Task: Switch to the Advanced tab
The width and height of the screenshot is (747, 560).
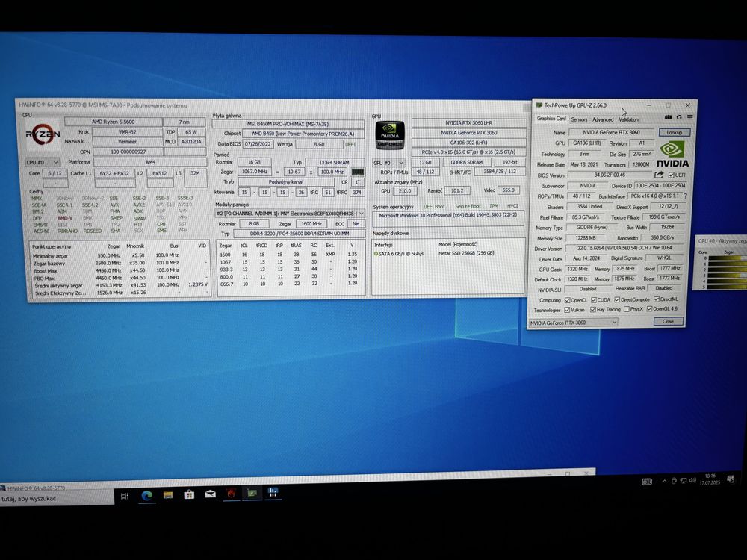Action: click(x=603, y=119)
